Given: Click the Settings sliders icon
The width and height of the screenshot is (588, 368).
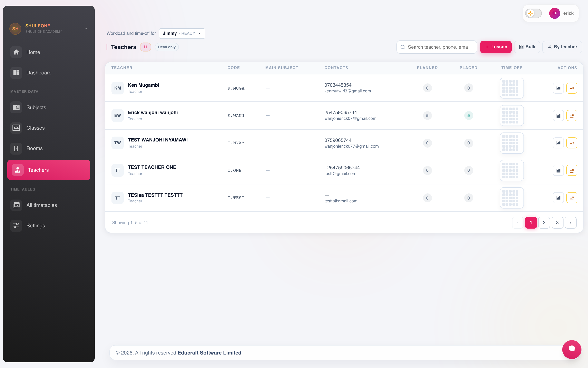Looking at the screenshot, I should pos(16,226).
